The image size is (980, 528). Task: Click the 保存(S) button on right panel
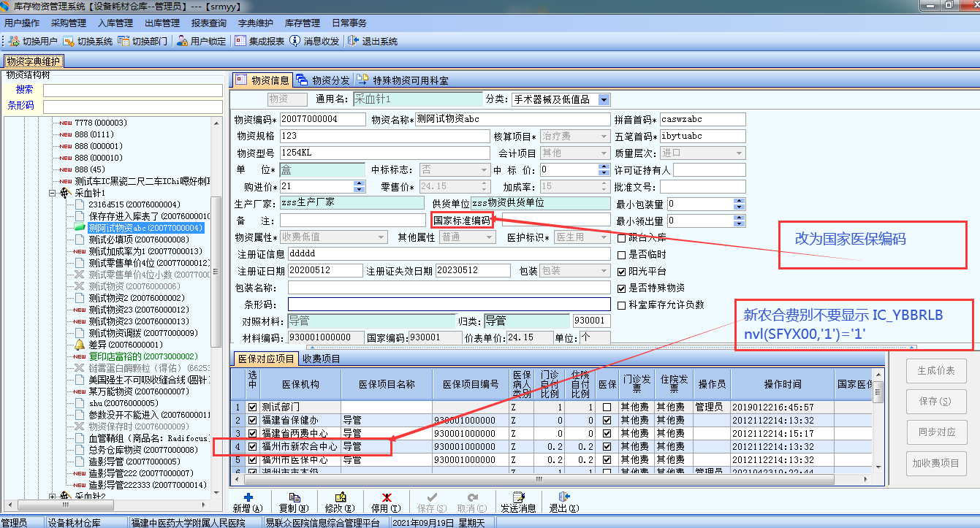point(936,401)
